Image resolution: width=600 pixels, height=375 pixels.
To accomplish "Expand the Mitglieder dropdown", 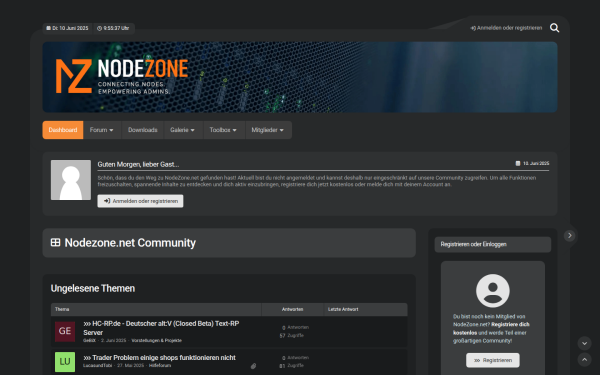I will click(x=267, y=130).
